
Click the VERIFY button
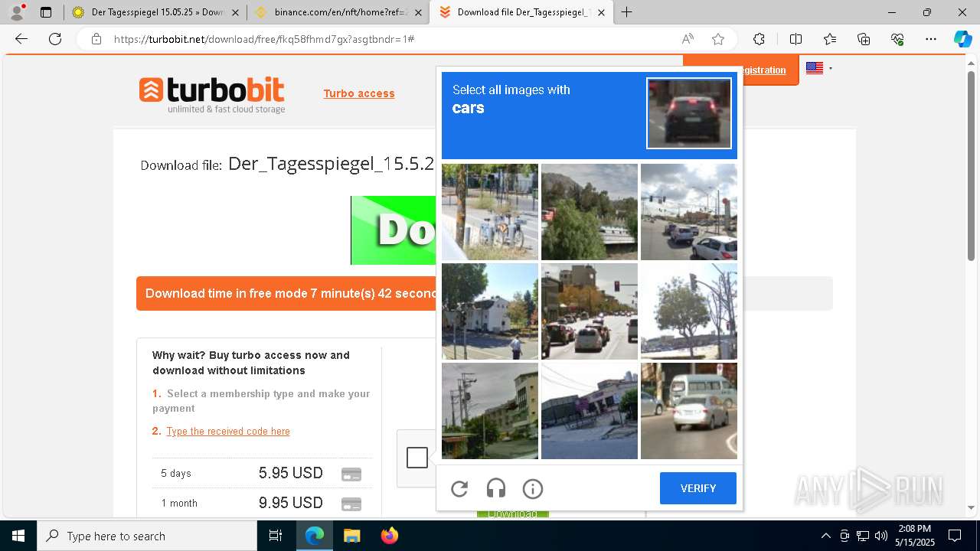698,488
